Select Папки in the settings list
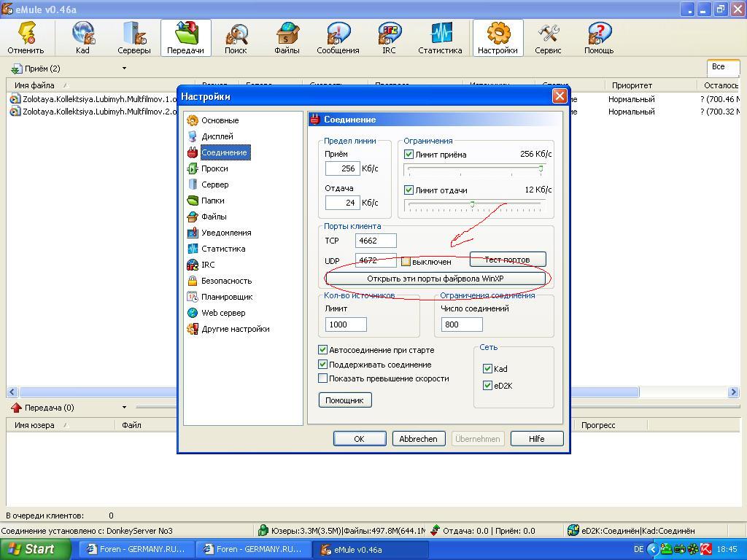The image size is (747, 560). point(212,201)
